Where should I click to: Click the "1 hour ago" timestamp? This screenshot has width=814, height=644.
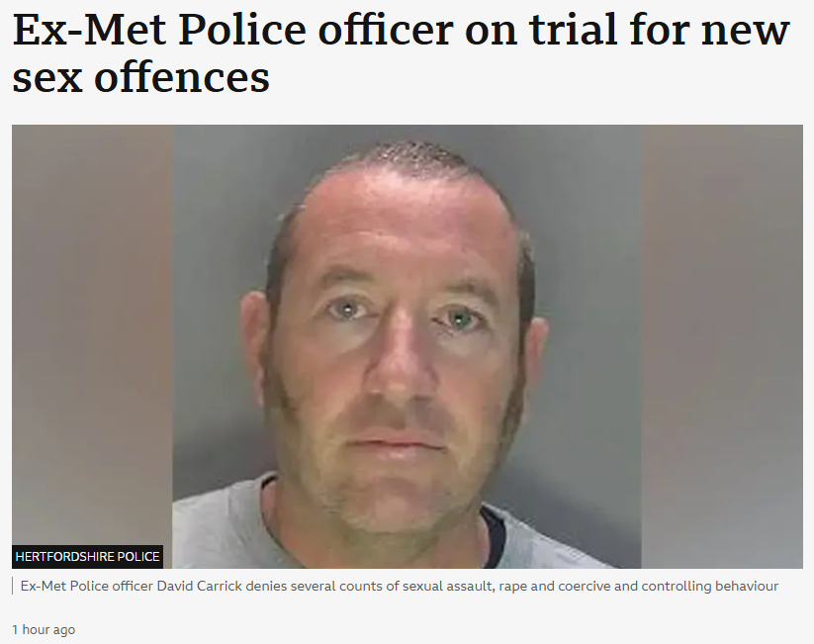pos(44,630)
